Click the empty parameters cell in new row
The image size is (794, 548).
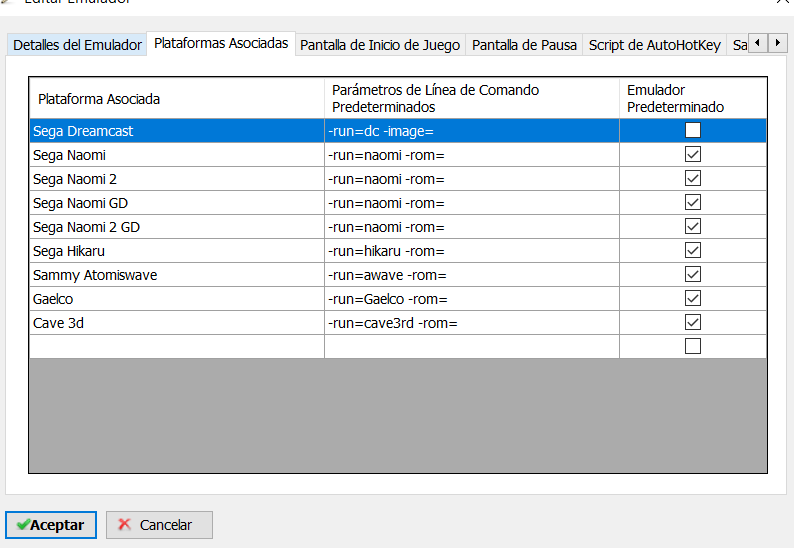(x=472, y=347)
